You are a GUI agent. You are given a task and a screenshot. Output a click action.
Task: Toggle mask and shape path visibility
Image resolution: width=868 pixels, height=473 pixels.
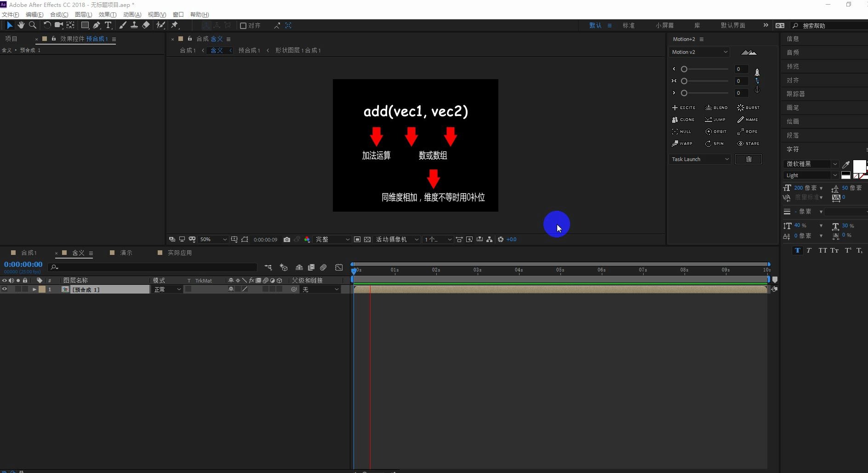click(x=245, y=239)
